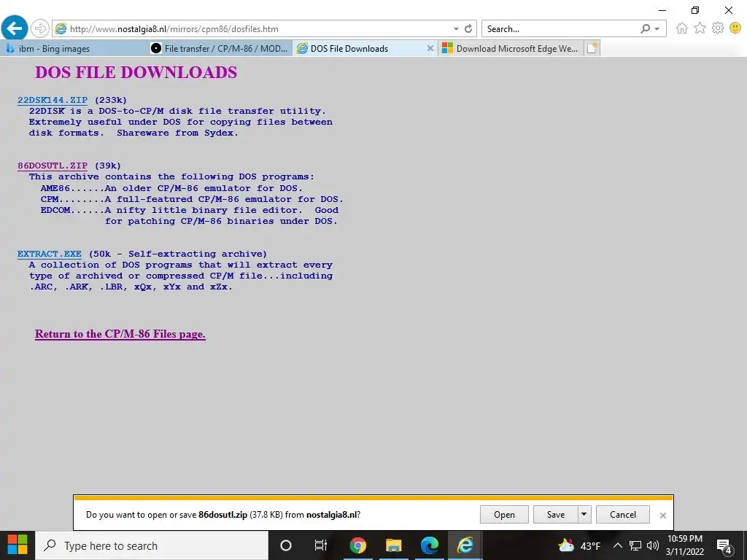Open the clock showing 10:59 PM

684,545
